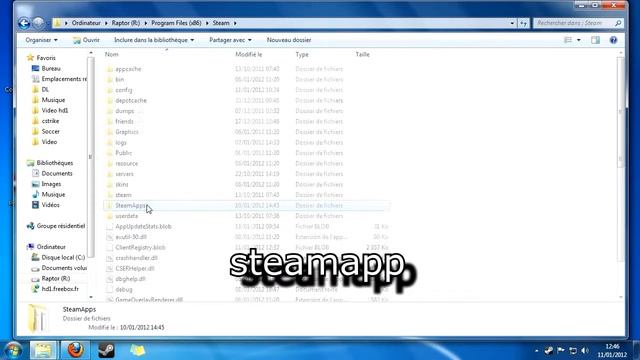Click the File Explorer taskbar icon
This screenshot has height=360, width=640.
[43, 350]
